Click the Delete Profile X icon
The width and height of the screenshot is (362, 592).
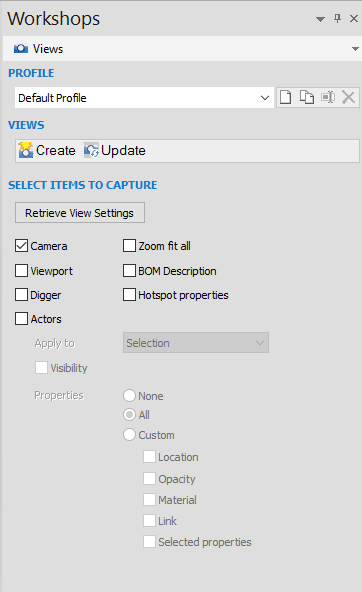[348, 97]
